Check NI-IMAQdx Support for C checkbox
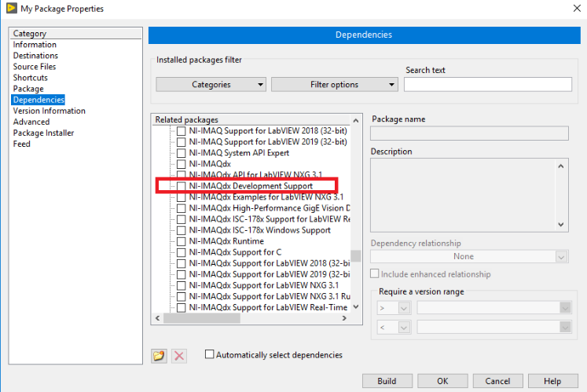The width and height of the screenshot is (587, 392). point(182,252)
